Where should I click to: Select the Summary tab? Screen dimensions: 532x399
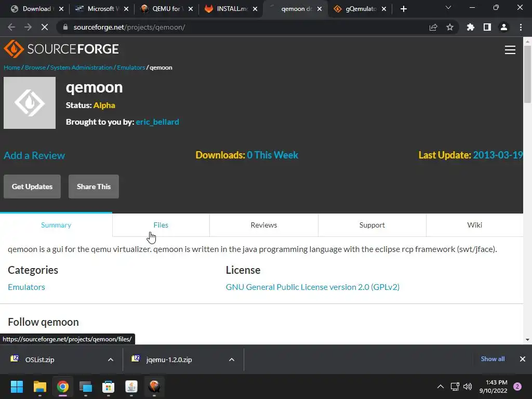click(56, 225)
